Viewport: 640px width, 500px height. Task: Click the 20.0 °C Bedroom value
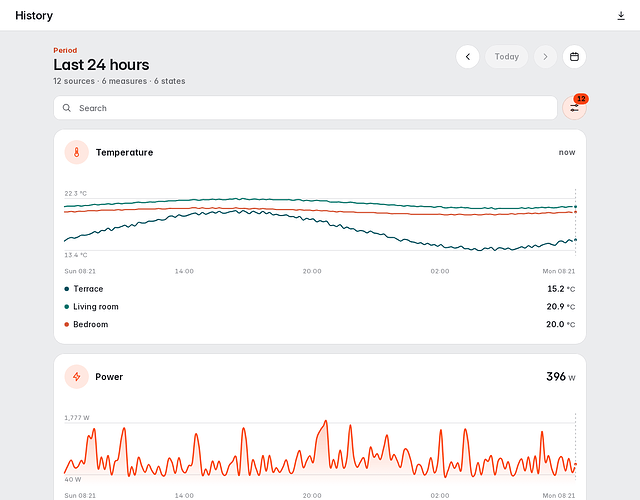click(561, 324)
